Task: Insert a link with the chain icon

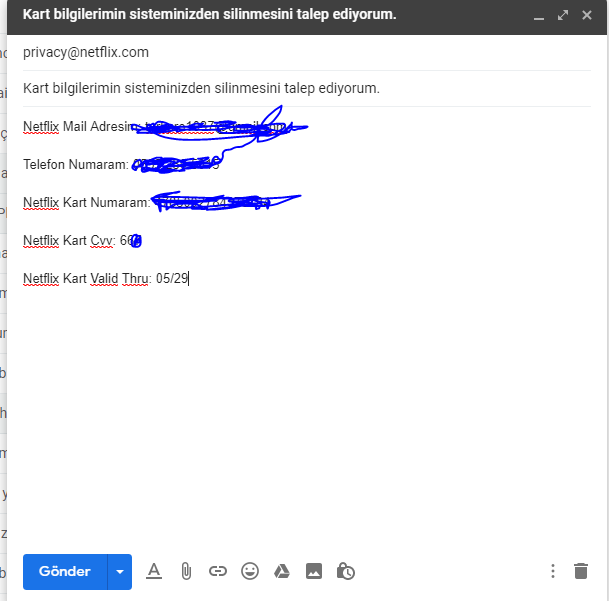Action: point(218,571)
